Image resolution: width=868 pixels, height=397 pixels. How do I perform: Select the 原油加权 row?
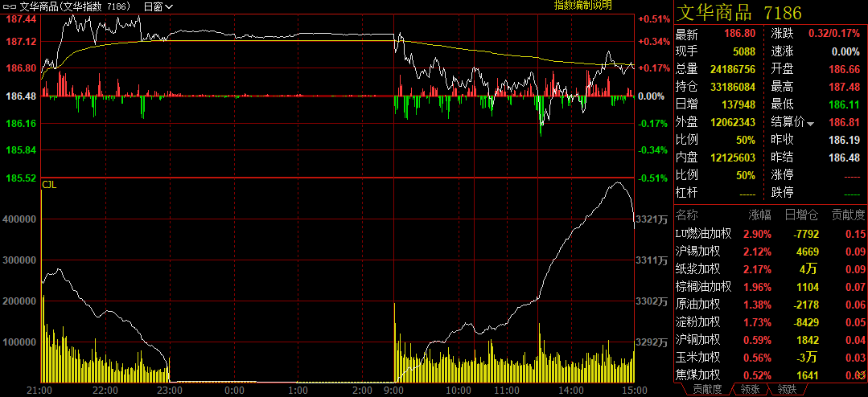tap(698, 305)
